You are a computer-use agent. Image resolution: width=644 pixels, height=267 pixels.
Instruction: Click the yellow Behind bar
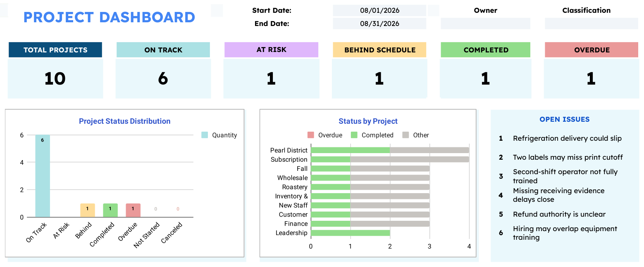[88, 210]
